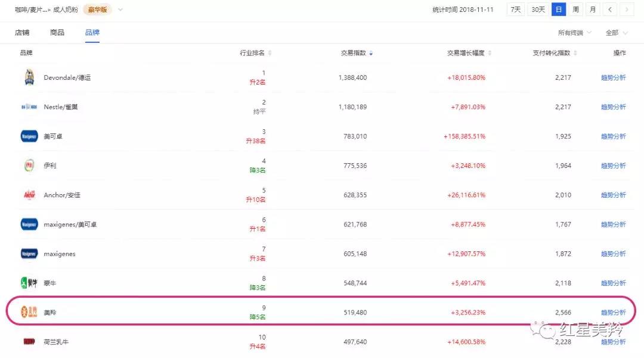Open the 所有终端 dropdown
644x358 pixels.
coord(575,33)
